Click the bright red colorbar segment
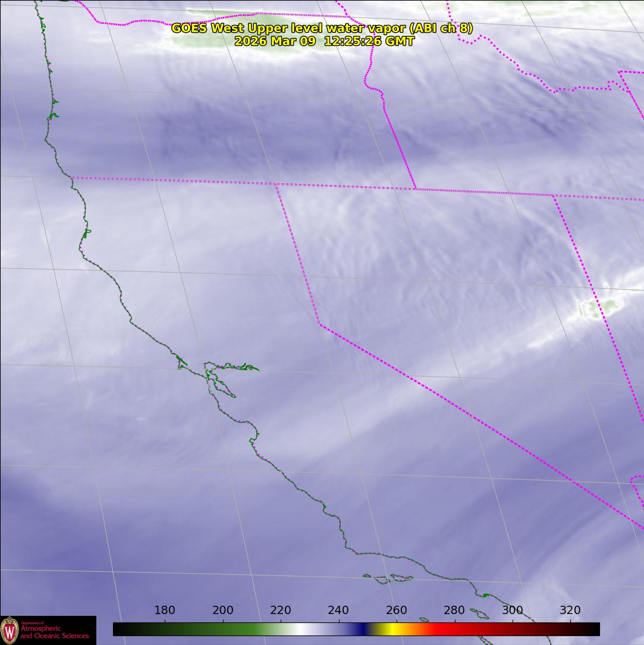The image size is (644, 645). [x=446, y=629]
